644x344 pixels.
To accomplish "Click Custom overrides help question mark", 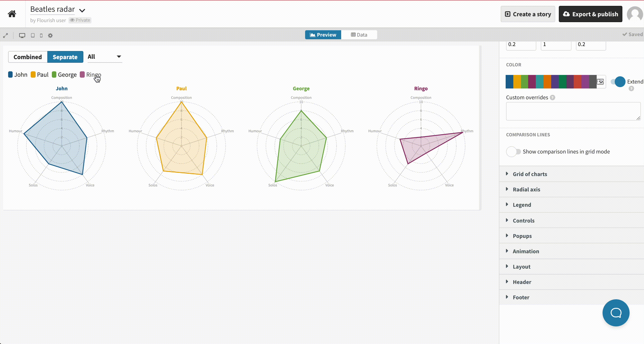I will [x=553, y=98].
